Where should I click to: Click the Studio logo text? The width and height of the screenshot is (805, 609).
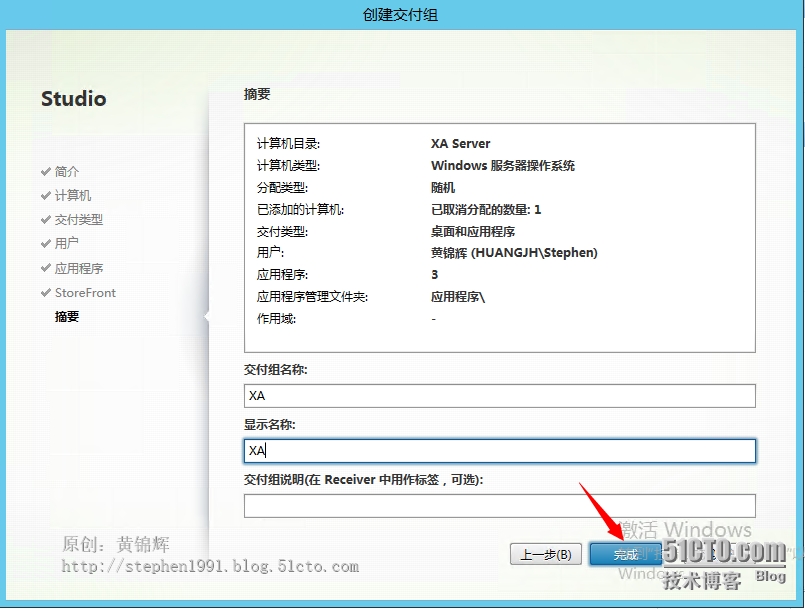point(74,99)
